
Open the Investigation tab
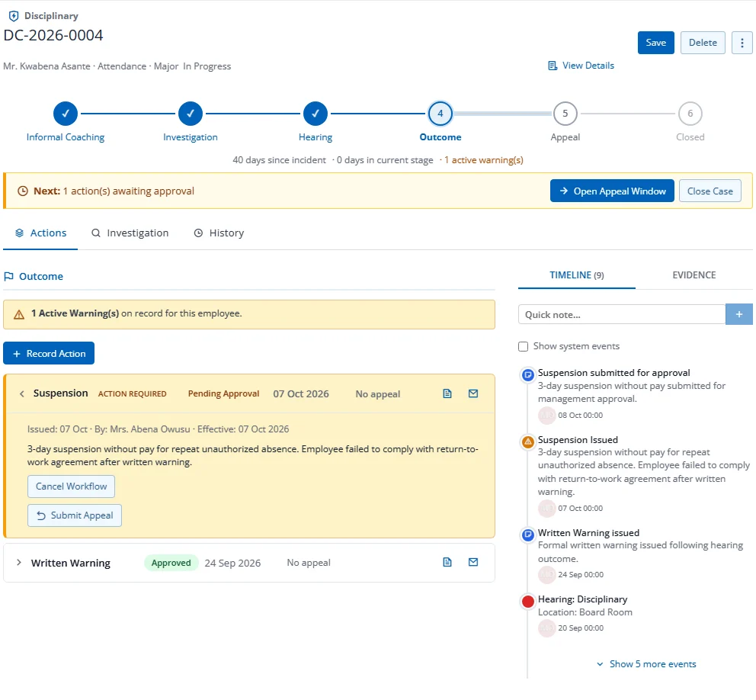pos(130,233)
